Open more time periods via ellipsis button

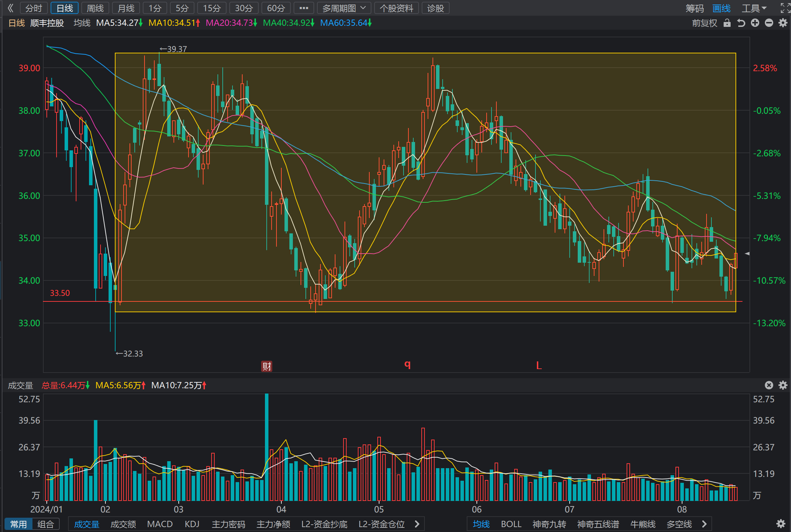(304, 8)
